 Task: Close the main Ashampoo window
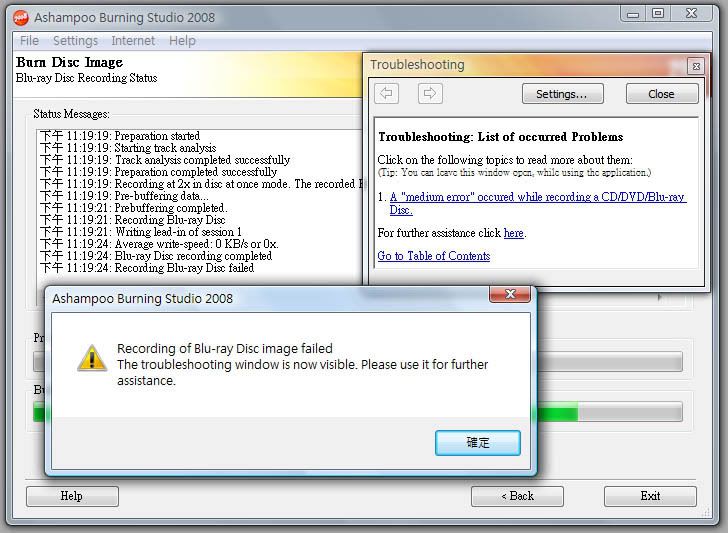click(x=692, y=14)
